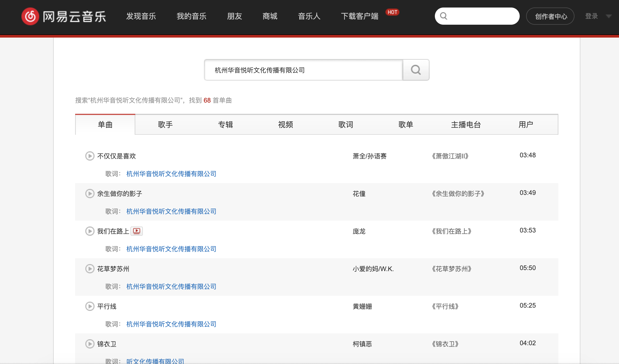This screenshot has width=619, height=364.
Task: Open album 《余生做你的影子》
Action: [458, 194]
